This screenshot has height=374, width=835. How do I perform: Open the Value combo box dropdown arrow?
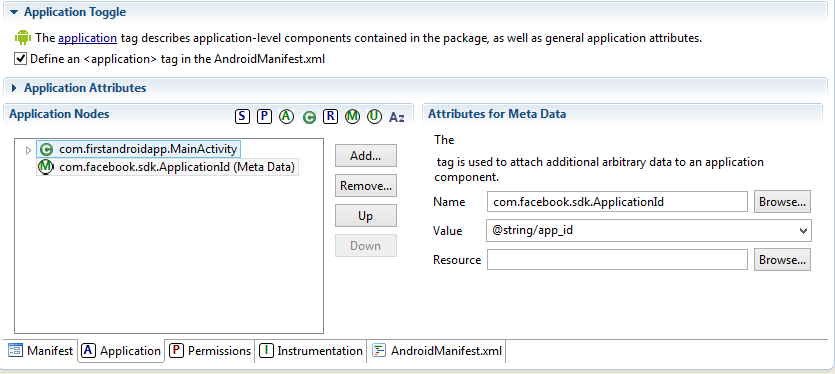click(x=803, y=231)
